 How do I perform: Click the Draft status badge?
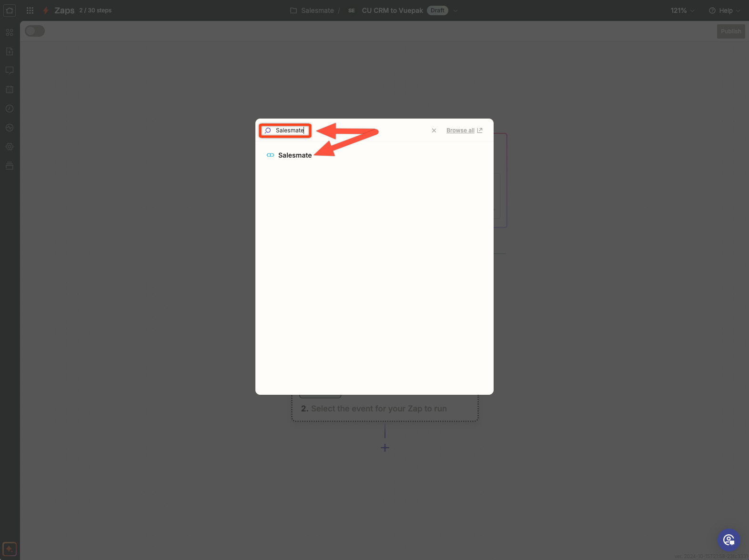tap(437, 10)
